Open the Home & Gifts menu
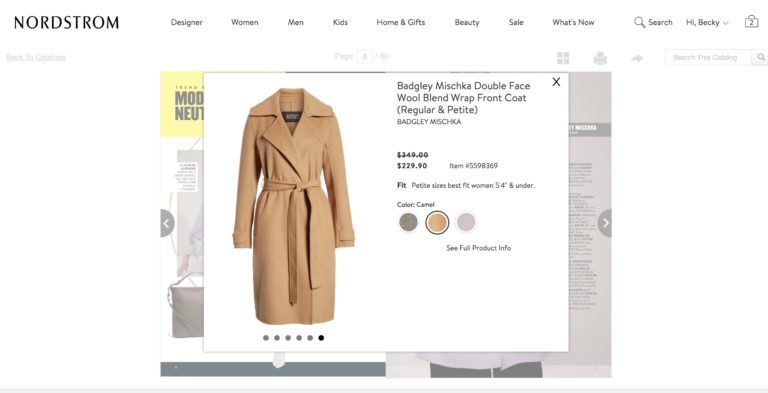This screenshot has height=393, width=768. (401, 22)
